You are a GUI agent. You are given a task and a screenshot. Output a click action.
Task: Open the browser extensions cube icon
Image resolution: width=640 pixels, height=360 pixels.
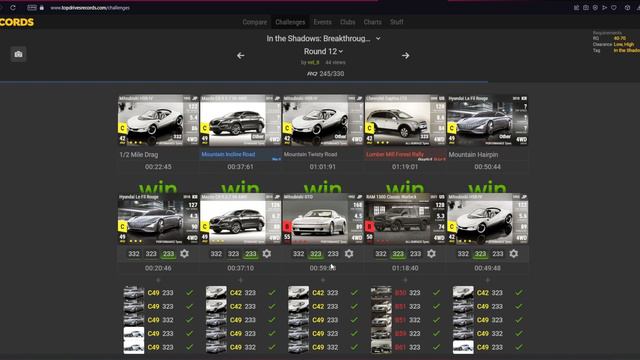pyautogui.click(x=627, y=7)
